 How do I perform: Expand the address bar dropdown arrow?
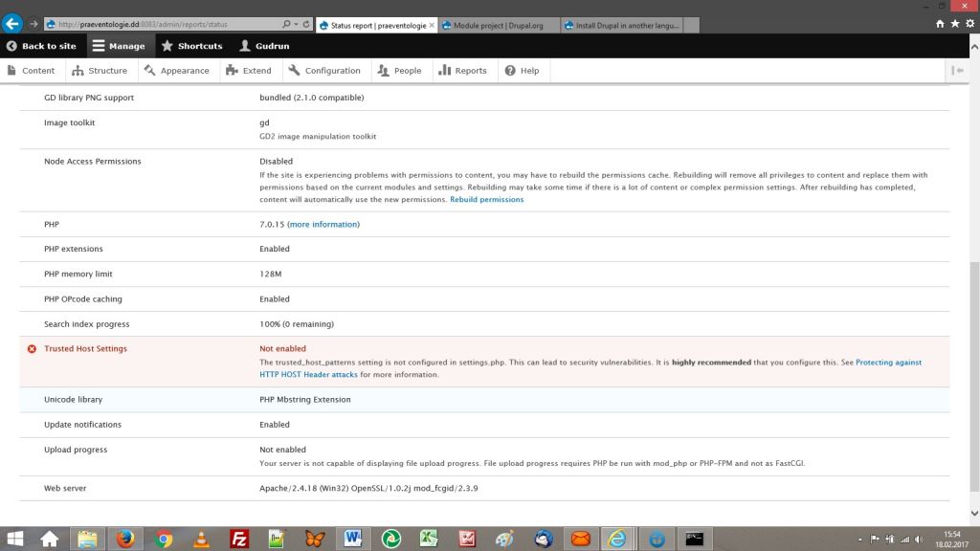297,24
